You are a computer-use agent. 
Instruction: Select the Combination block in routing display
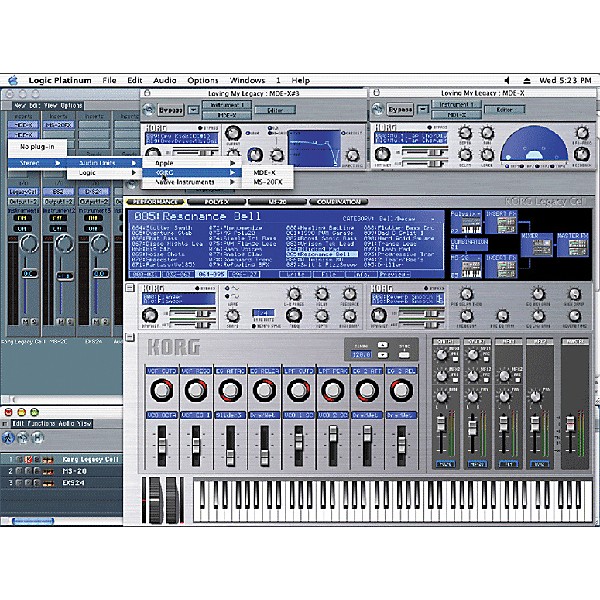pos(469,244)
